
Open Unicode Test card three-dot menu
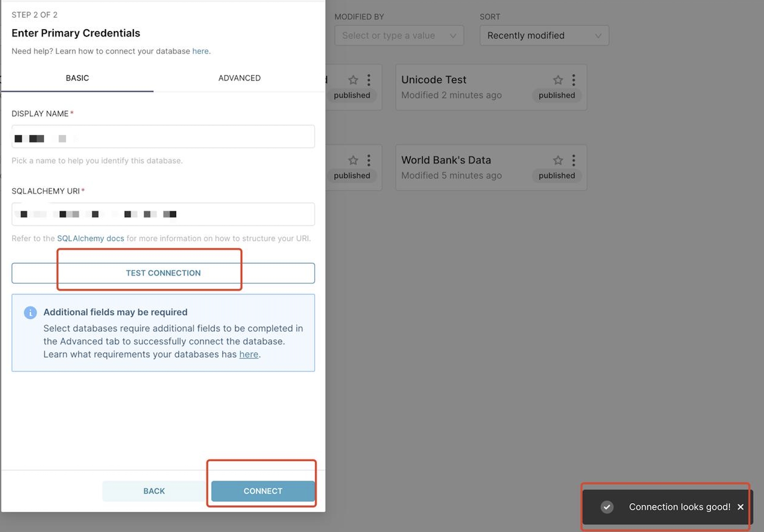[574, 80]
